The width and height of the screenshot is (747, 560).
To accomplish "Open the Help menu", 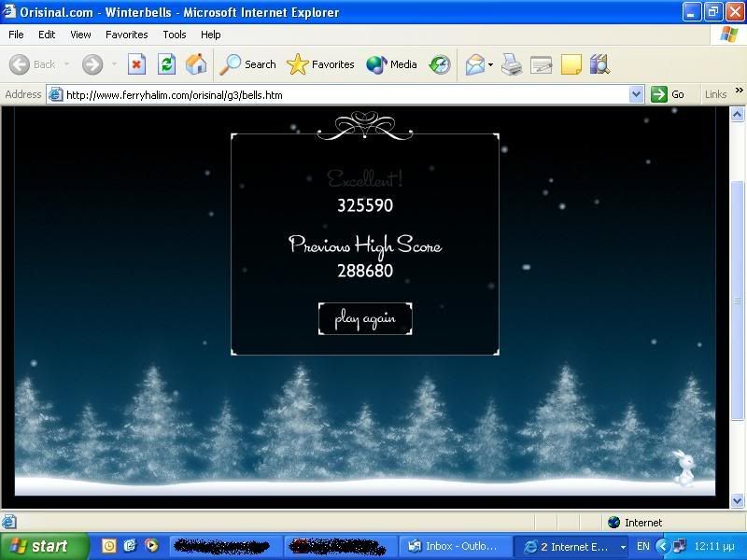I will tap(211, 35).
